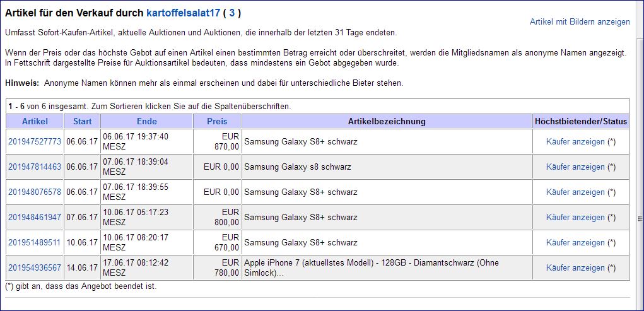Open item number 201947814463

tap(35, 167)
